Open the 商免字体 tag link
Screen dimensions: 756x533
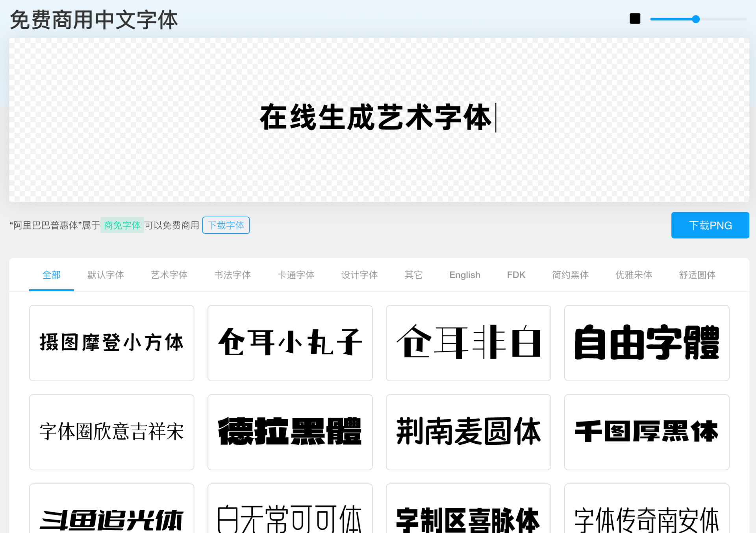[x=122, y=225]
